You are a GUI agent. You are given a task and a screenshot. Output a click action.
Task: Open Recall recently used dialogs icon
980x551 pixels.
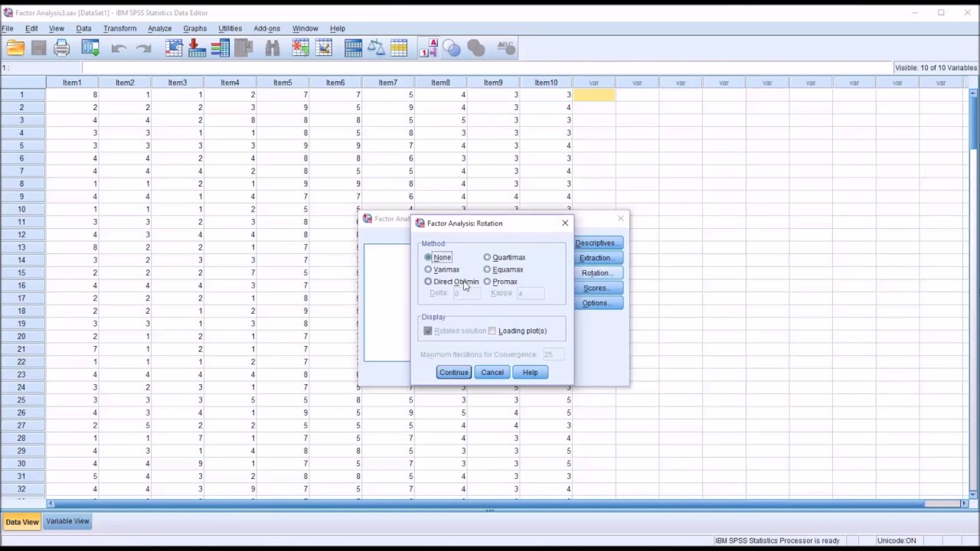90,48
